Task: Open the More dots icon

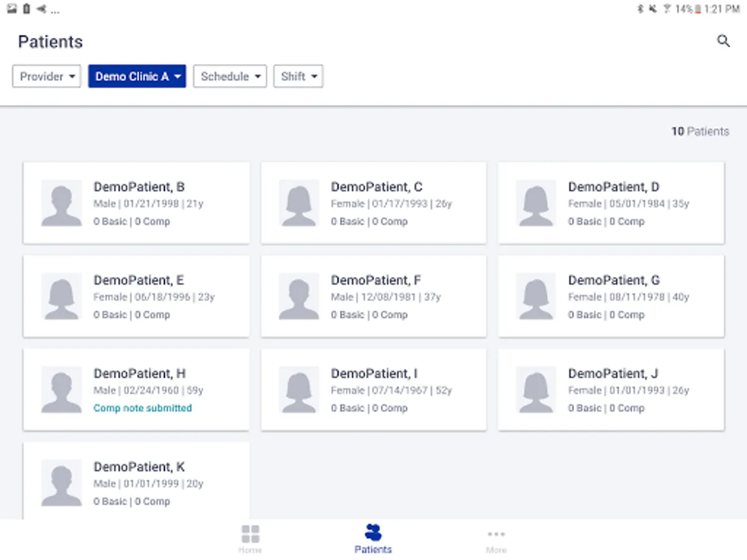Action: click(x=496, y=534)
